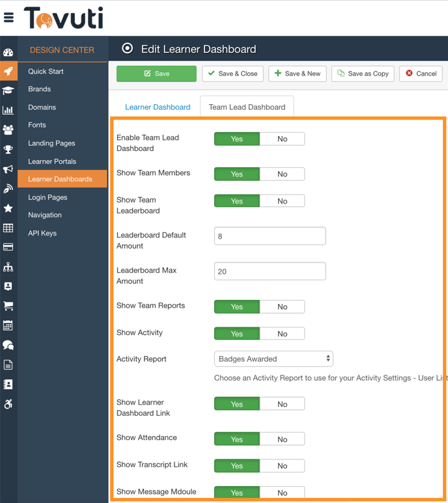Click the green Save button
This screenshot has width=448, height=503.
pyautogui.click(x=156, y=74)
